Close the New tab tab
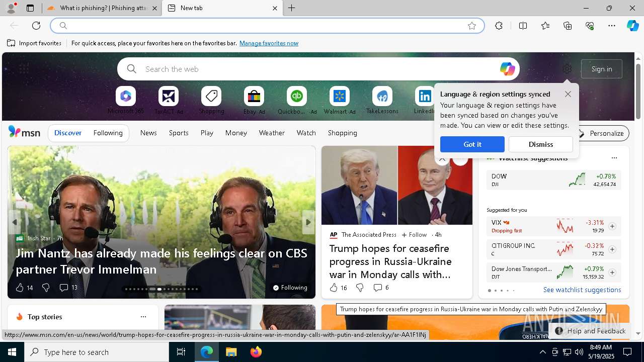The width and height of the screenshot is (644, 362). tap(275, 8)
